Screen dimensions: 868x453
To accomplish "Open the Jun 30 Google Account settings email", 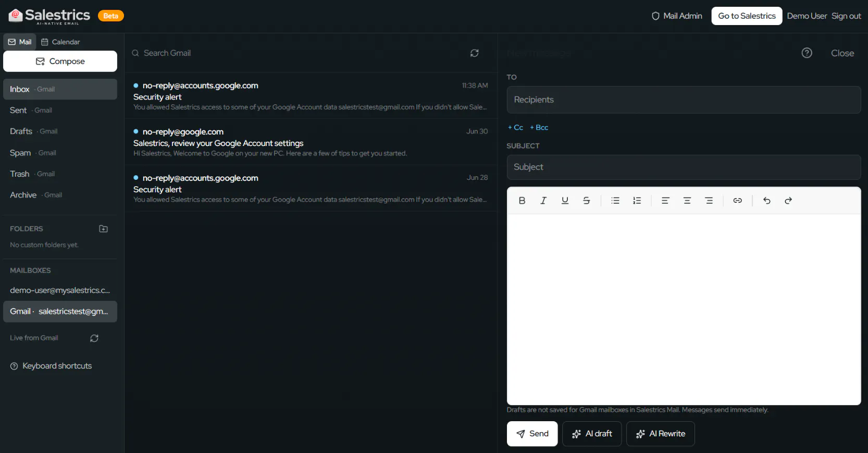I will [x=311, y=142].
